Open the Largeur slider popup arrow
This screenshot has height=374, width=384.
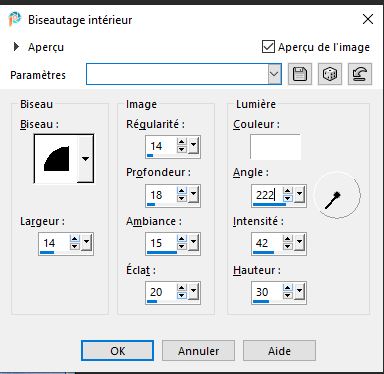[x=87, y=242]
